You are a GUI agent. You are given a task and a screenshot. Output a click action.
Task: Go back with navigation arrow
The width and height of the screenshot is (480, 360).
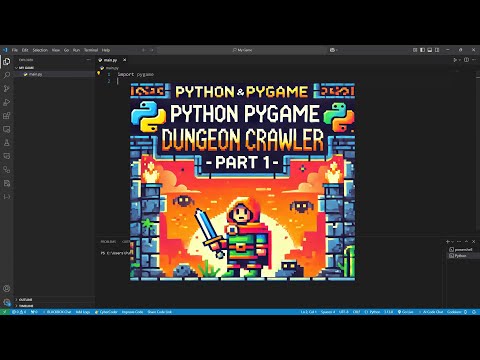point(144,50)
